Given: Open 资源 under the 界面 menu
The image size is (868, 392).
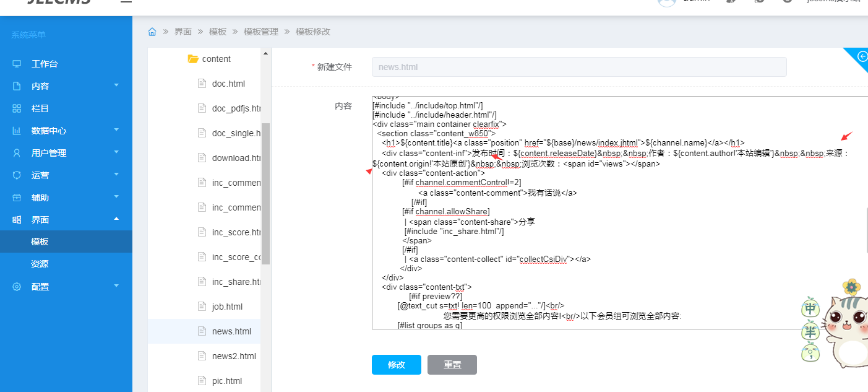Looking at the screenshot, I should (x=40, y=264).
